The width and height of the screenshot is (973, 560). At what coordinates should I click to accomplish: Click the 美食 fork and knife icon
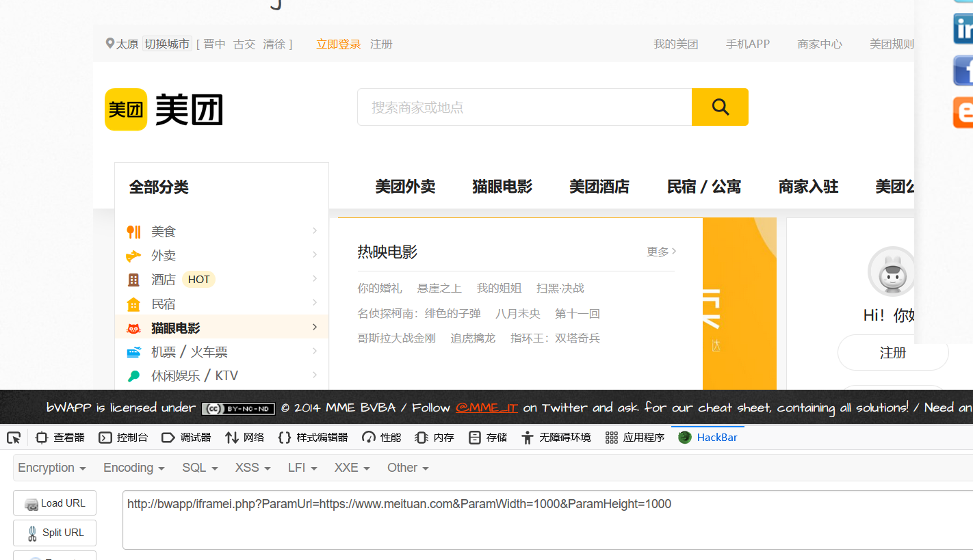134,232
